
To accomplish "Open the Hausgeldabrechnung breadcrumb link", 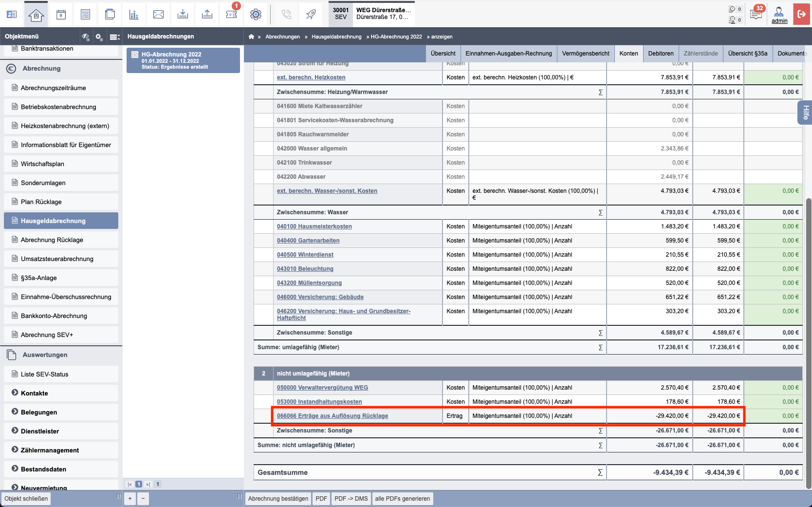I will 336,37.
